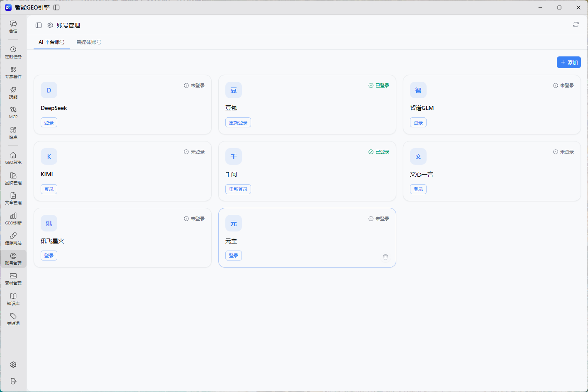Collapse sidebar using header panel icon
The image size is (588, 392).
click(x=39, y=25)
